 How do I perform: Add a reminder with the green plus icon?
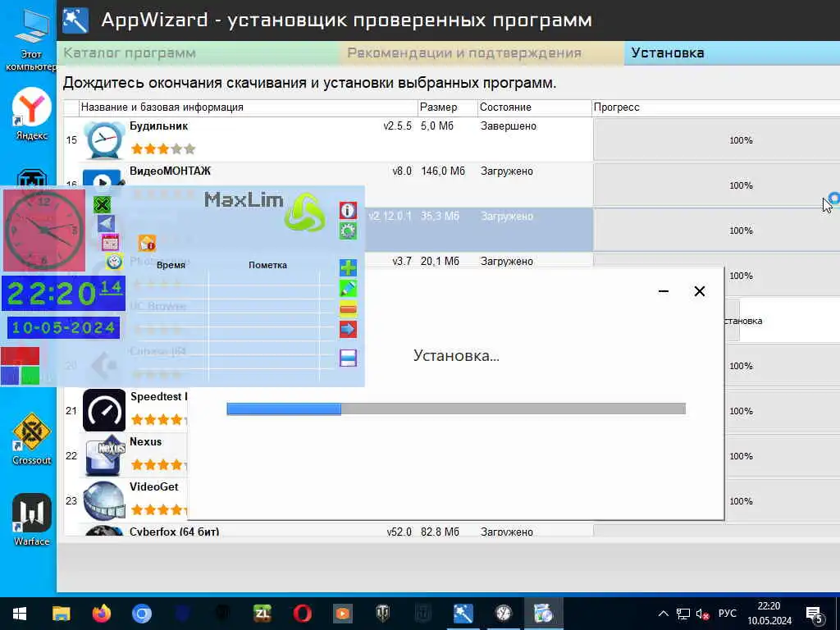point(348,267)
